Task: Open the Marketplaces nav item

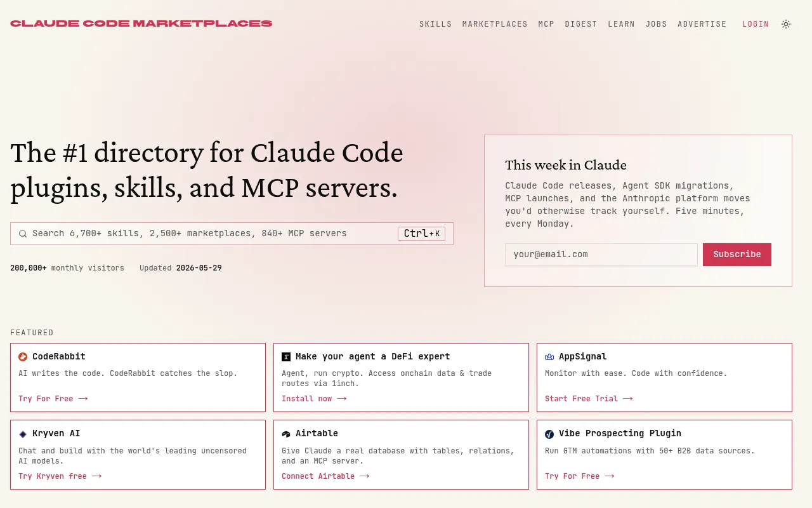Action: point(495,24)
